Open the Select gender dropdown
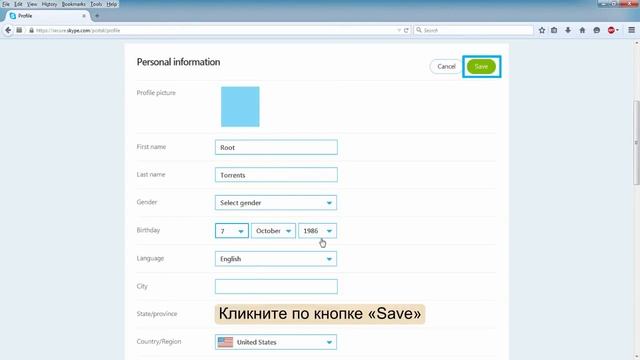Image resolution: width=640 pixels, height=360 pixels. click(276, 202)
